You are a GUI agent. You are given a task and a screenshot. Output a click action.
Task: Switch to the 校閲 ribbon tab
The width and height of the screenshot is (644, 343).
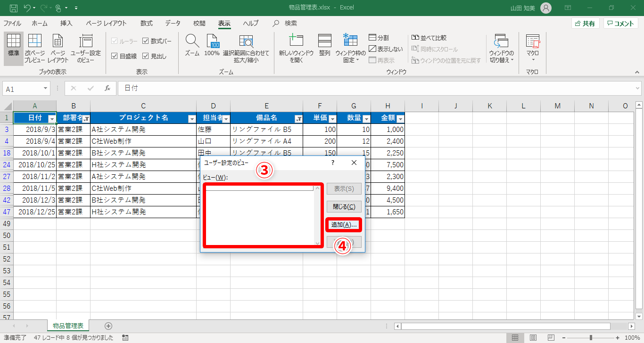click(199, 23)
